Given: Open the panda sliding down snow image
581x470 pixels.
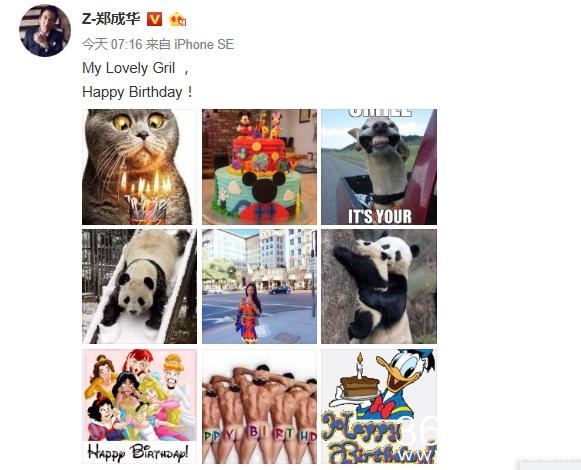Looking at the screenshot, I should (x=139, y=287).
